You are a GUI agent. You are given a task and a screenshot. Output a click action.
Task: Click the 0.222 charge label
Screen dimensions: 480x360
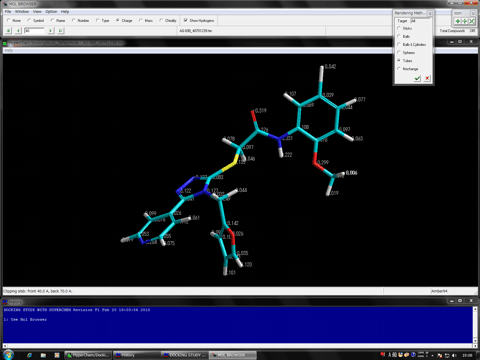click(287, 155)
